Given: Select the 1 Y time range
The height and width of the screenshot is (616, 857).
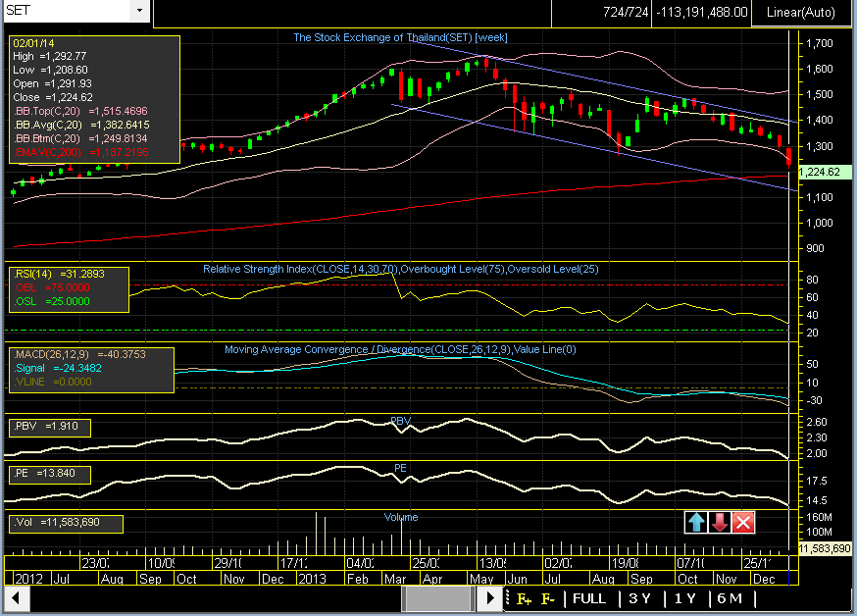Looking at the screenshot, I should [684, 598].
